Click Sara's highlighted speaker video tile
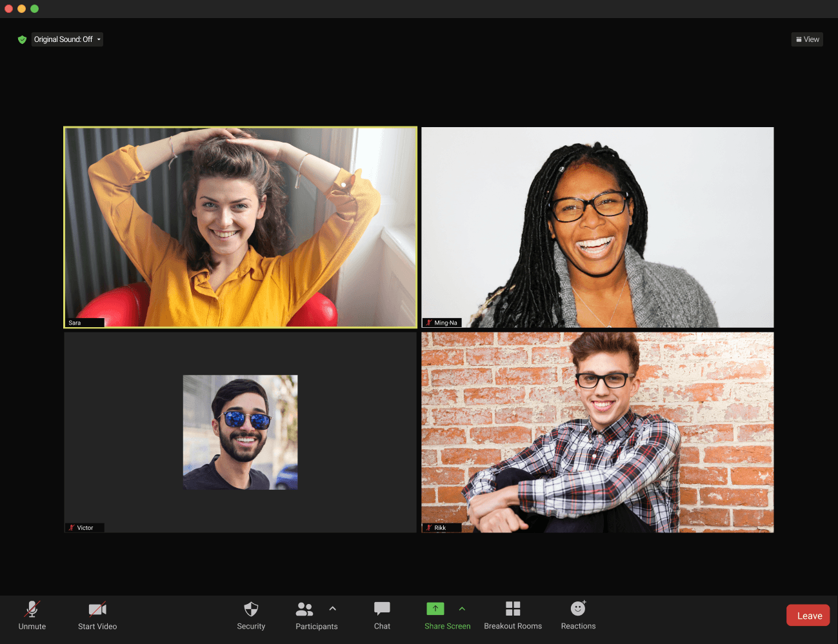Image resolution: width=838 pixels, height=644 pixels. tap(240, 226)
